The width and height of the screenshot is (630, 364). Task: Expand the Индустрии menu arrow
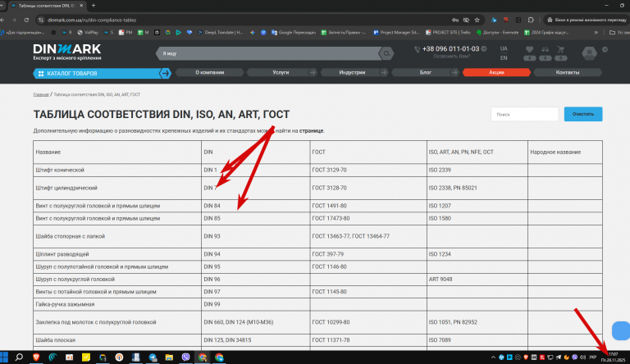383,72
